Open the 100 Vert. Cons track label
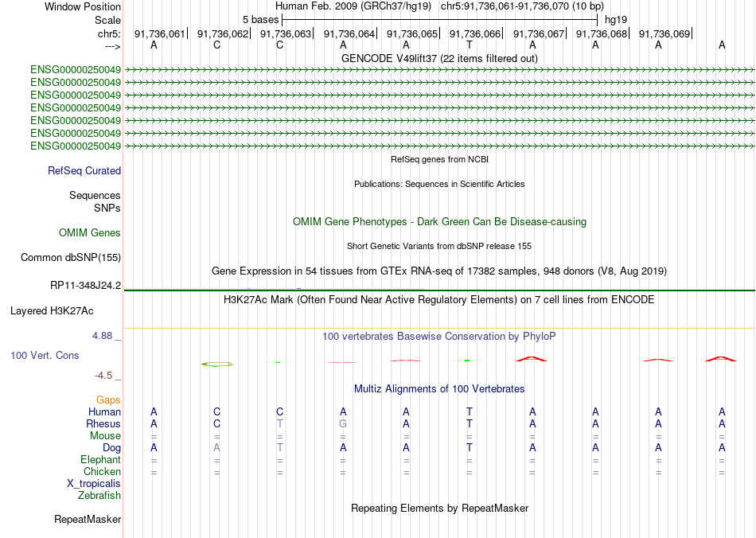The image size is (756, 538). [45, 355]
